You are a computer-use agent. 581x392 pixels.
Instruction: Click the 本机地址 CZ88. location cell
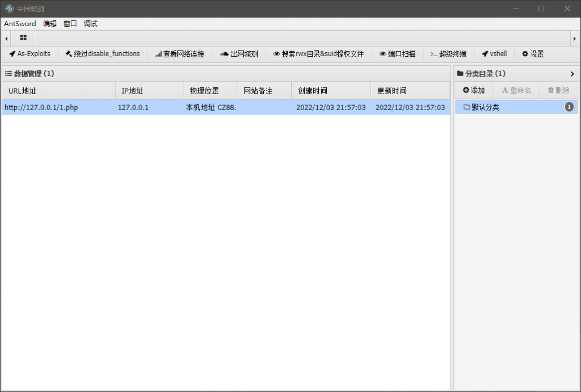pyautogui.click(x=211, y=107)
